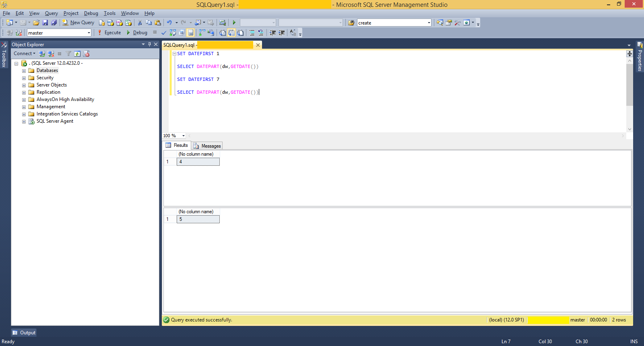Open the Output panel tab at bottom
Image resolution: width=644 pixels, height=346 pixels.
24,333
